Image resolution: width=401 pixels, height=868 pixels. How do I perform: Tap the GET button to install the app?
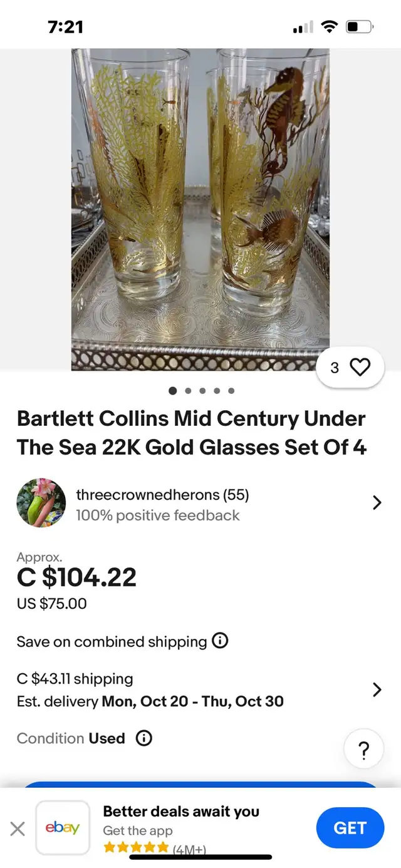[350, 827]
